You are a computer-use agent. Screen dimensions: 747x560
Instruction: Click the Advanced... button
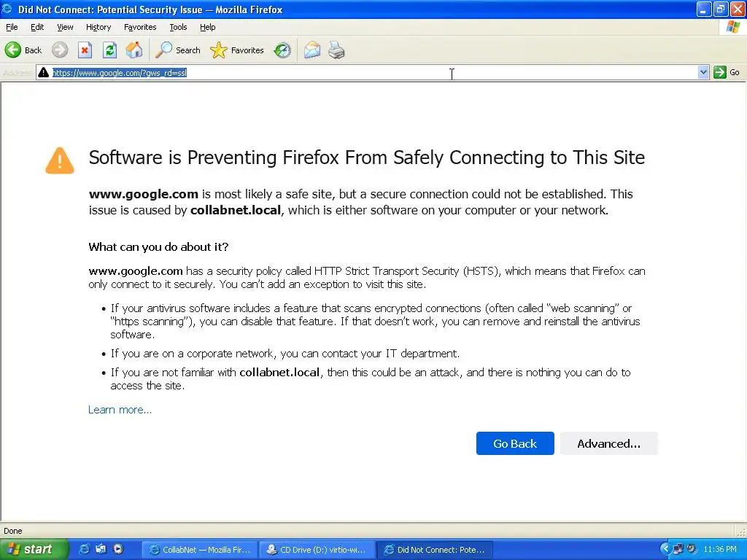[609, 443]
